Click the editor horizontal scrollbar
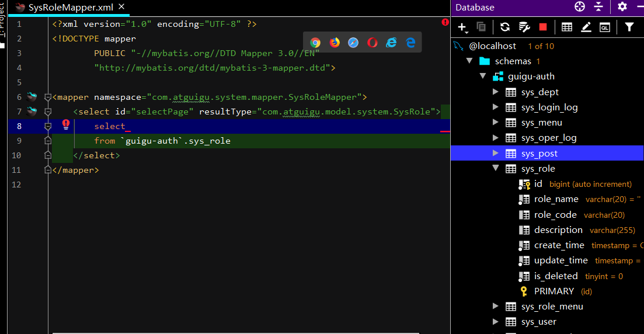This screenshot has width=644, height=334. coord(236,333)
